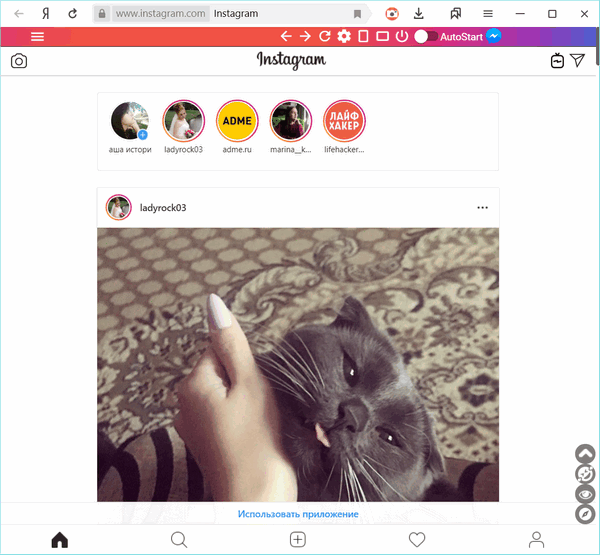Click the browser back arrow
The height and width of the screenshot is (555, 600).
point(19,14)
